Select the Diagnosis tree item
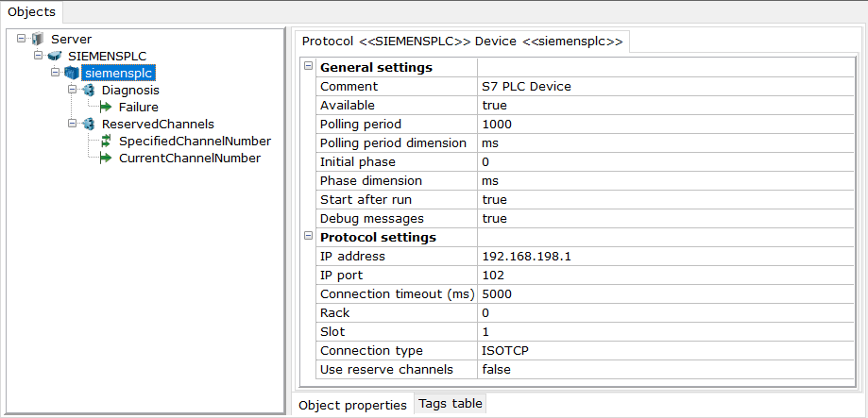This screenshot has height=418, width=868. pos(130,91)
